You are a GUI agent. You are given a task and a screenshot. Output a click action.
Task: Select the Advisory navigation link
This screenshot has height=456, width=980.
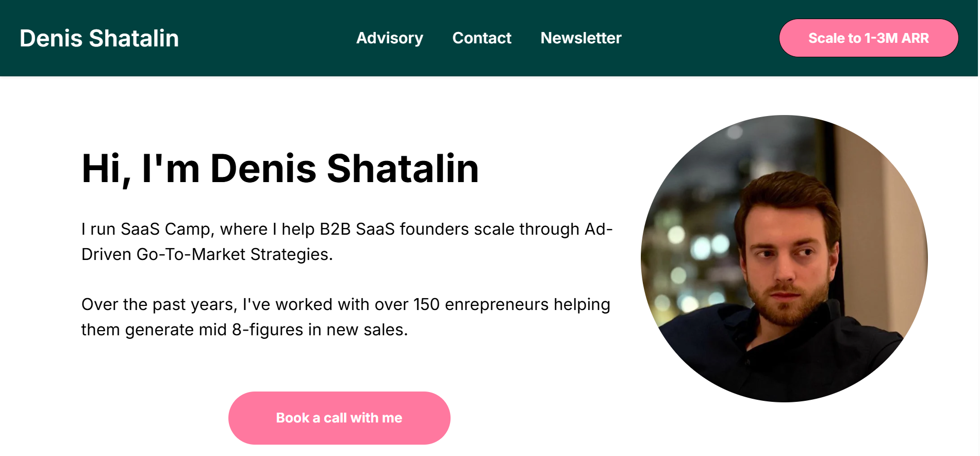(389, 38)
